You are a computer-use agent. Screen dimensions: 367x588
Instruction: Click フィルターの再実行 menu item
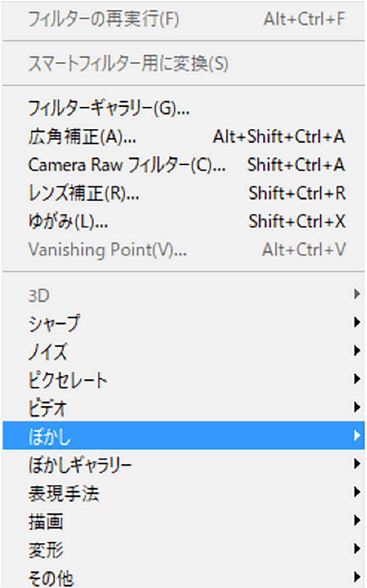click(104, 19)
